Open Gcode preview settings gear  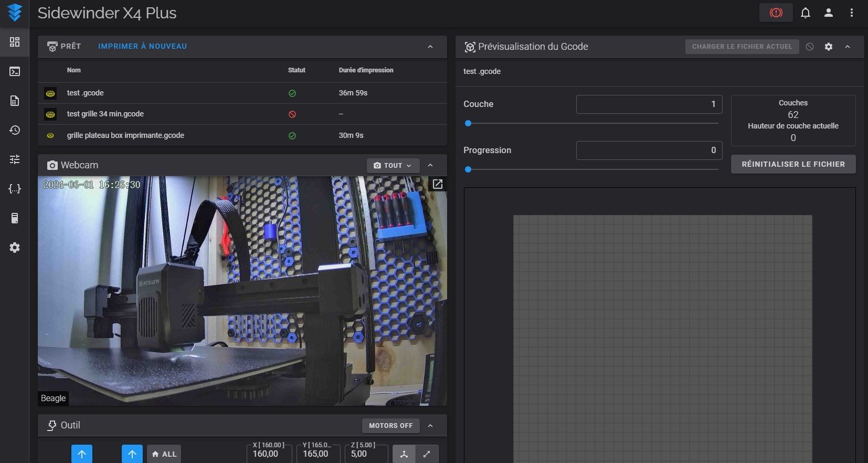tap(828, 47)
